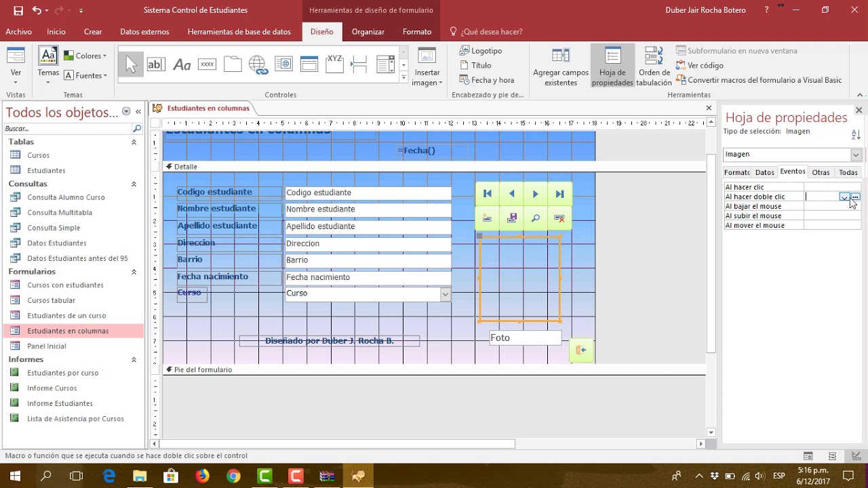Pick the Insert Page Break control
This screenshot has height=488, width=868.
[x=359, y=64]
